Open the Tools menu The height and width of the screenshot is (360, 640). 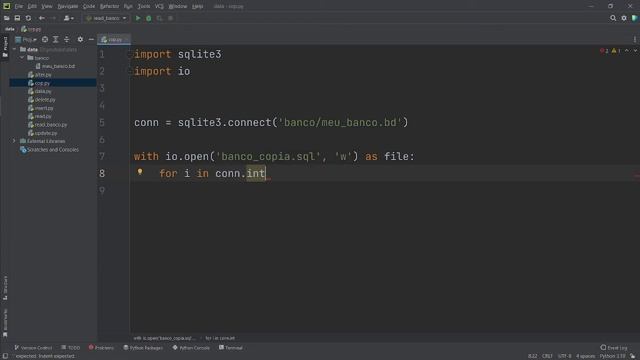144,7
